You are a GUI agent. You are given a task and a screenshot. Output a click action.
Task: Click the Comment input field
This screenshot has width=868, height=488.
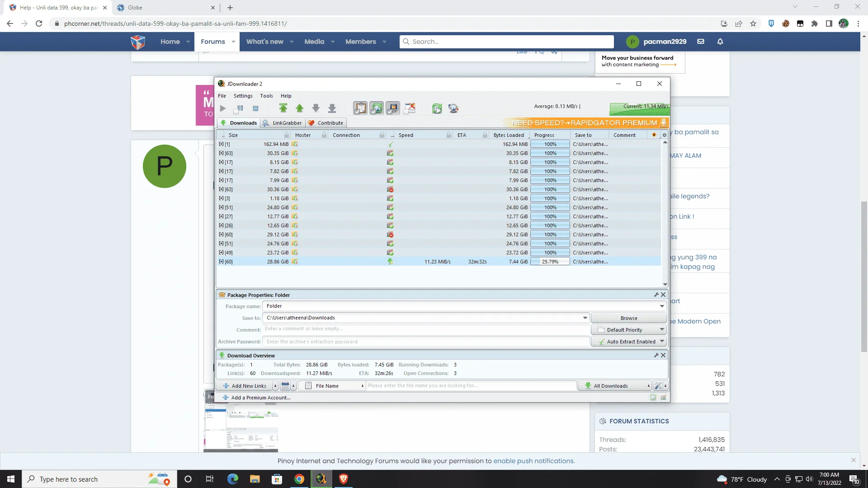click(x=426, y=329)
